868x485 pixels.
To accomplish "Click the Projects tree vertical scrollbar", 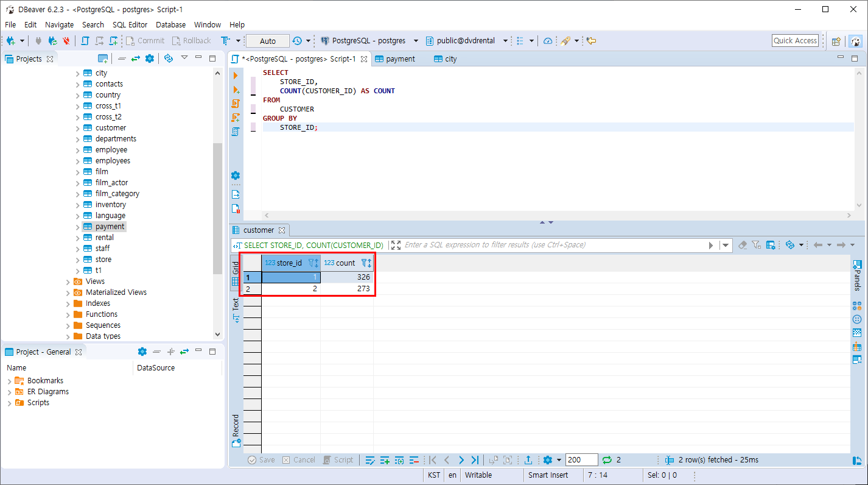I will click(x=218, y=208).
